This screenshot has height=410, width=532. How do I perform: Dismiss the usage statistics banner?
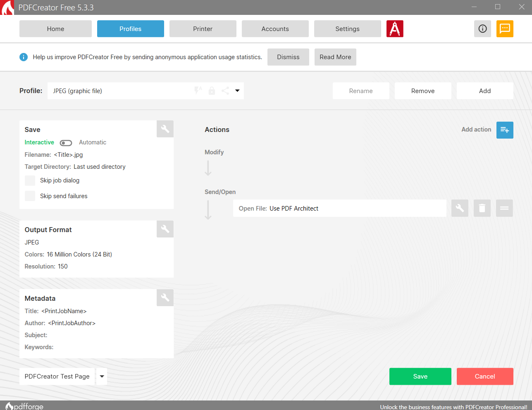(x=288, y=57)
